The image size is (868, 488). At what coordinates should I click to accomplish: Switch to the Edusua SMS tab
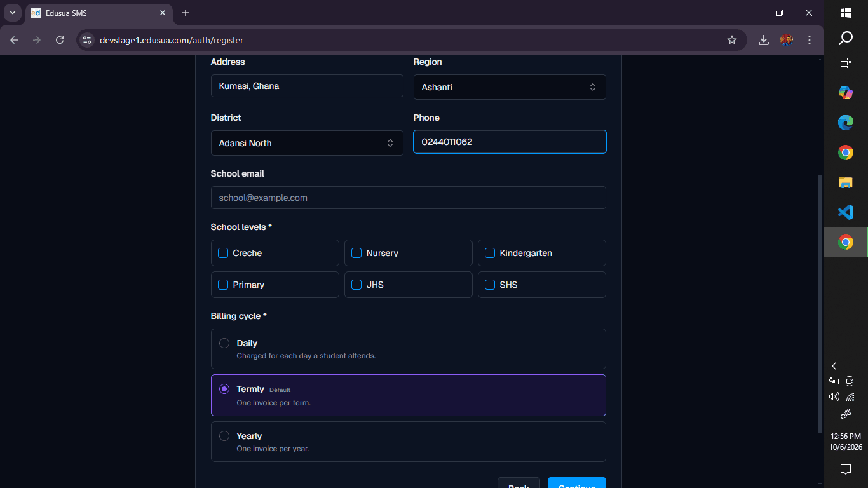pos(98,13)
